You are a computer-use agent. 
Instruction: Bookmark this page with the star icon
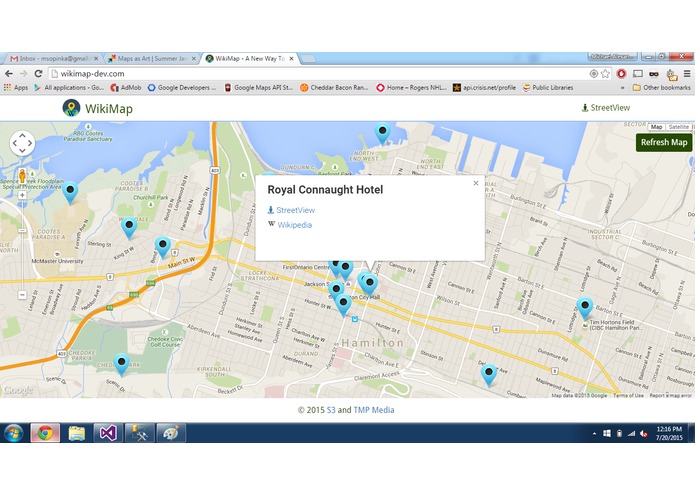(x=605, y=74)
